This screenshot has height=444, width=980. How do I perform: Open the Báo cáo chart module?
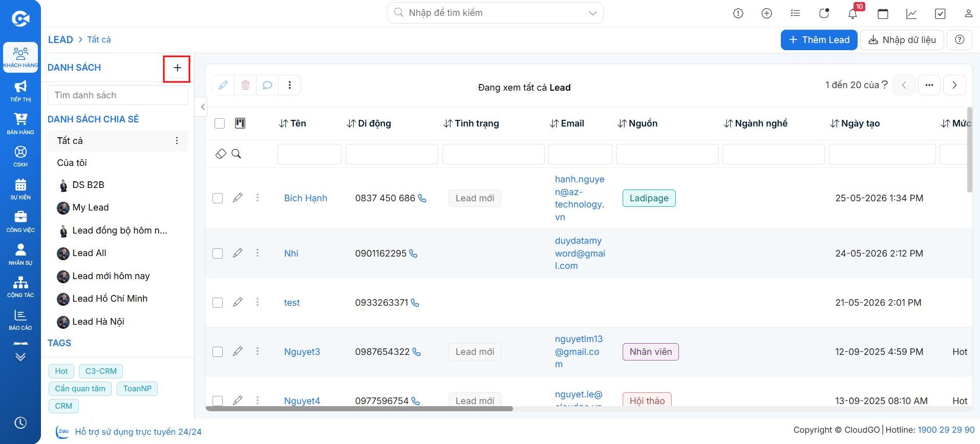click(x=20, y=320)
